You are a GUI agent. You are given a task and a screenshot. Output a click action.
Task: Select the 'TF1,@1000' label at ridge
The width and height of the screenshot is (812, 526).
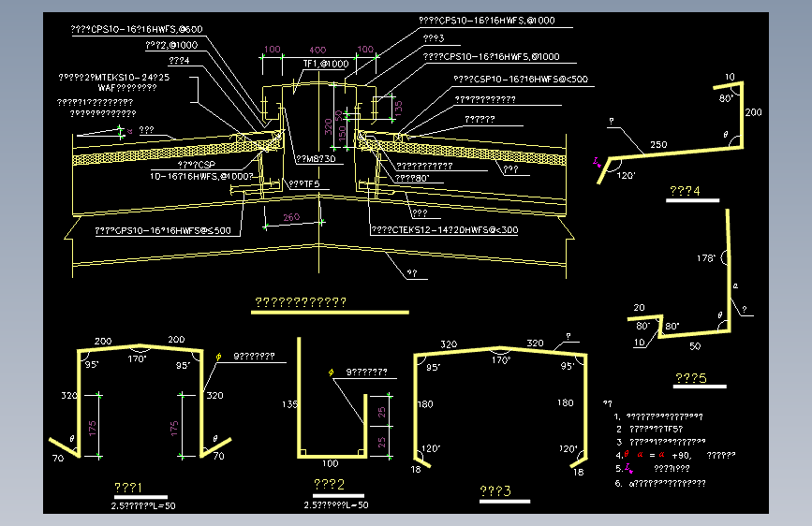(x=326, y=64)
